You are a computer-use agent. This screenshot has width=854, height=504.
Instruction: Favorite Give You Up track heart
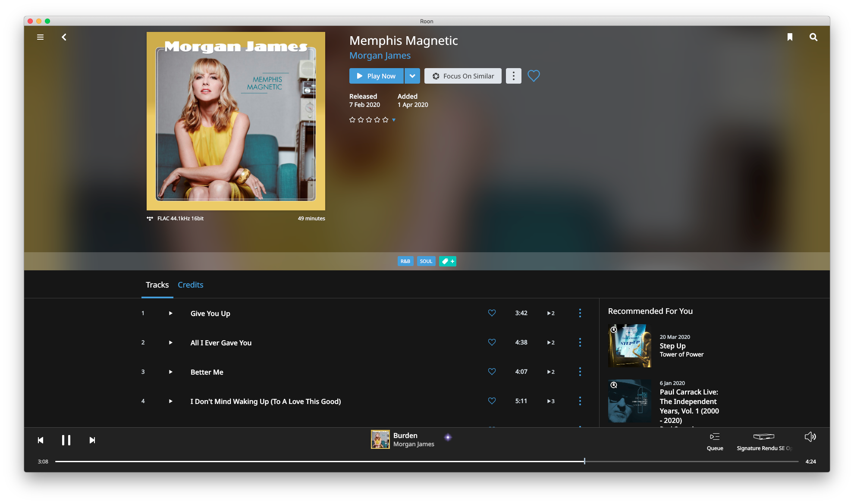coord(492,313)
